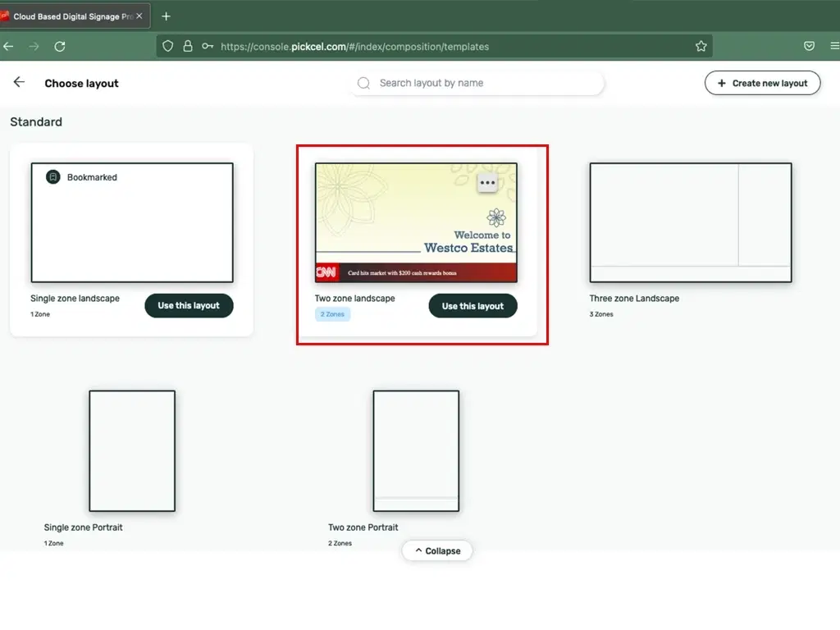Click the plus icon inside Create new layout

coord(721,83)
